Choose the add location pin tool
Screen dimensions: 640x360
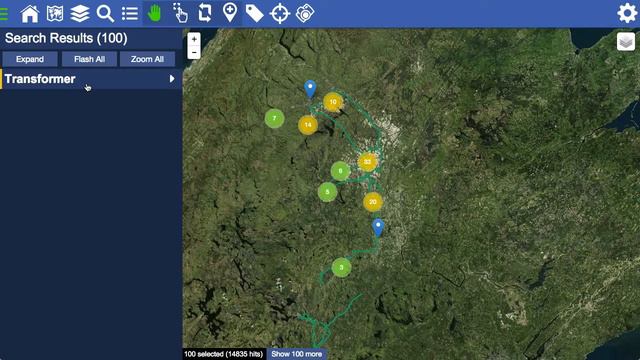pyautogui.click(x=230, y=13)
